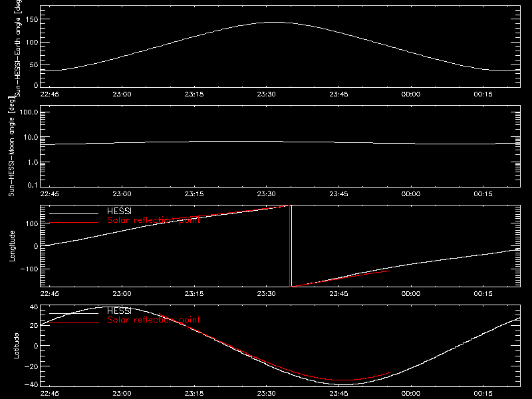
Task: Click the peak of the Earth angle curve
Action: (x=277, y=23)
